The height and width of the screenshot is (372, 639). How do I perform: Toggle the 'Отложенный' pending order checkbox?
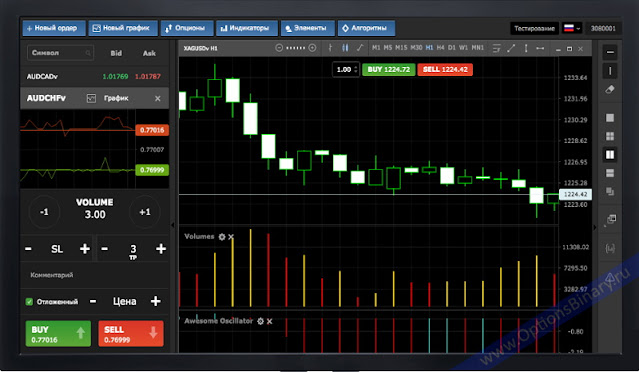coord(29,302)
